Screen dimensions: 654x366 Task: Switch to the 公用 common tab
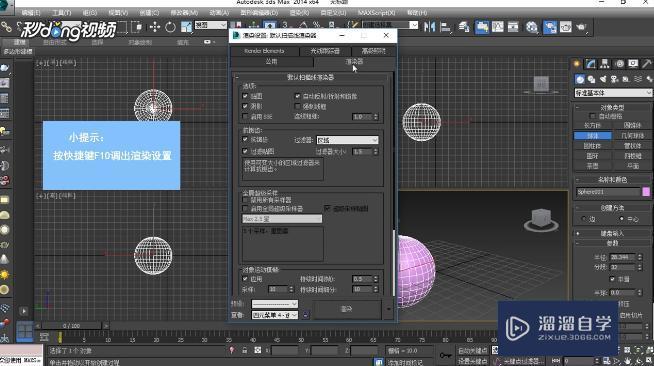pos(272,62)
